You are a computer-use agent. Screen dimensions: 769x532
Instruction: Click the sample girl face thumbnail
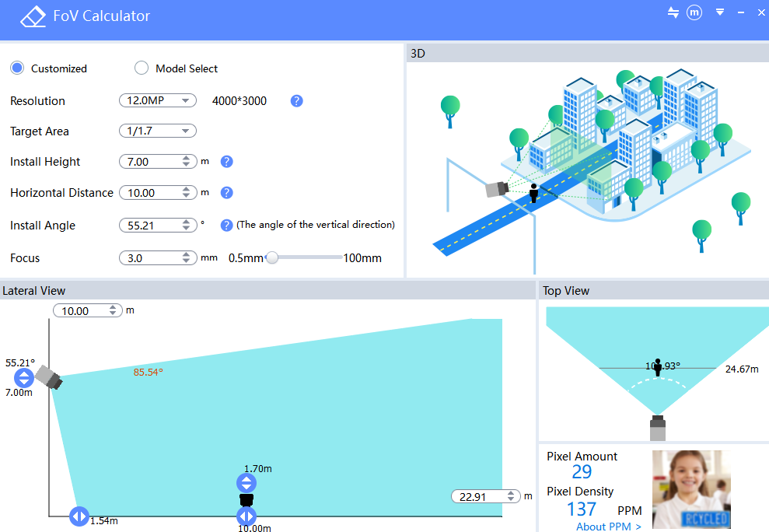pos(691,489)
